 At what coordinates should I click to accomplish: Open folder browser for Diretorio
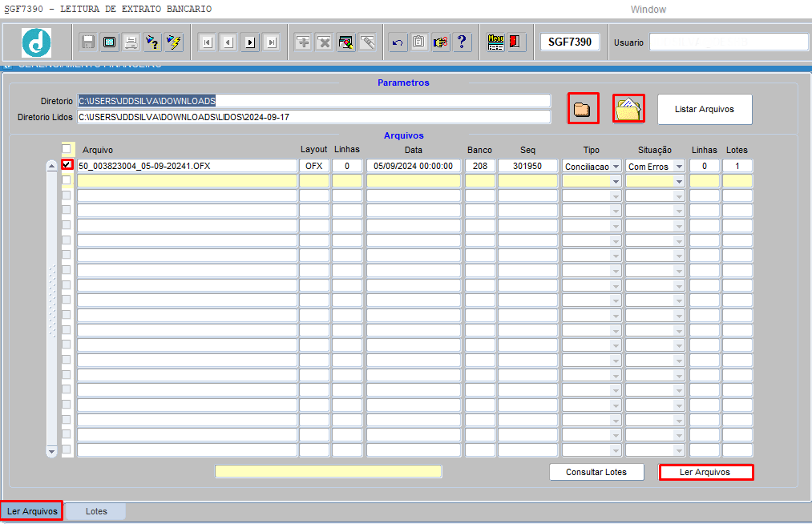583,109
